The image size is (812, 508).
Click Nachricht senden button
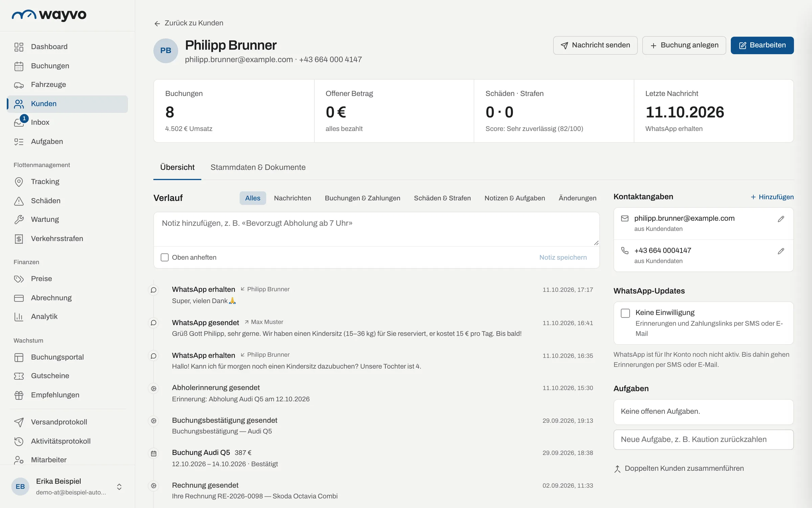tap(595, 45)
